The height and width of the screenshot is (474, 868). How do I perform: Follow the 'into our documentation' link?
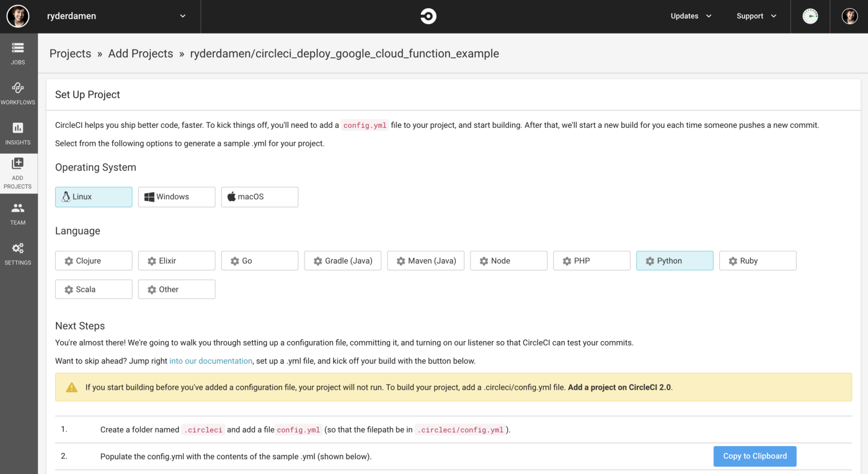click(211, 360)
